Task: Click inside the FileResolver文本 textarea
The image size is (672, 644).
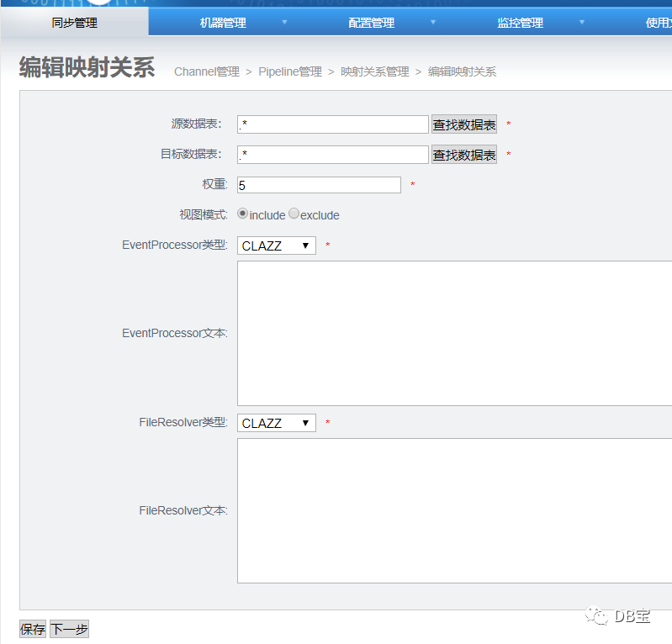Action: [x=454, y=510]
